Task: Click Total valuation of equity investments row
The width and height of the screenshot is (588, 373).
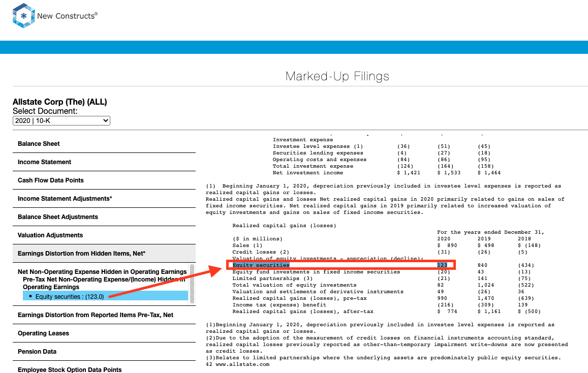Action: click(294, 285)
